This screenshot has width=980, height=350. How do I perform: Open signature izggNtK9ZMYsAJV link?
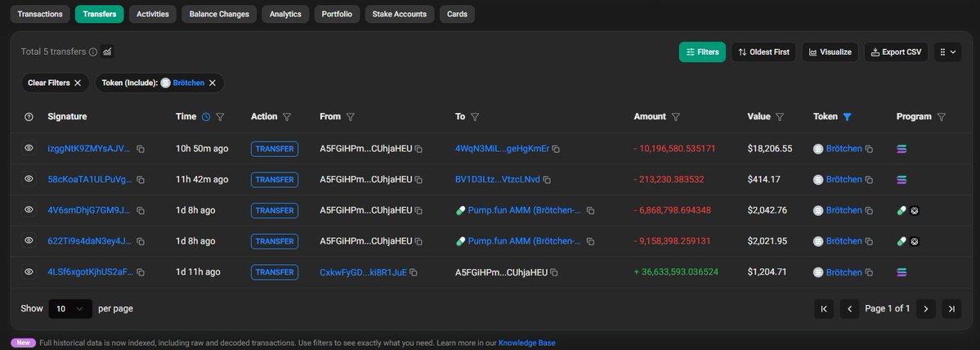(89, 149)
